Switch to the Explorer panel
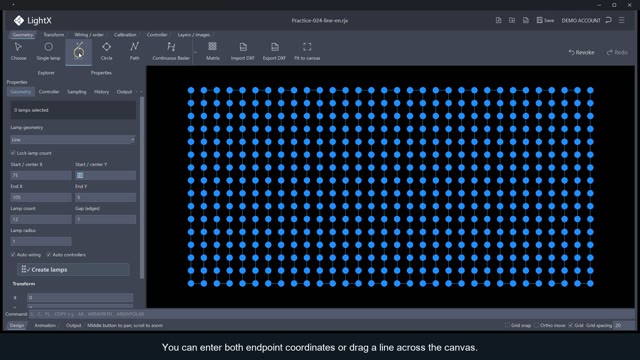 [46, 73]
